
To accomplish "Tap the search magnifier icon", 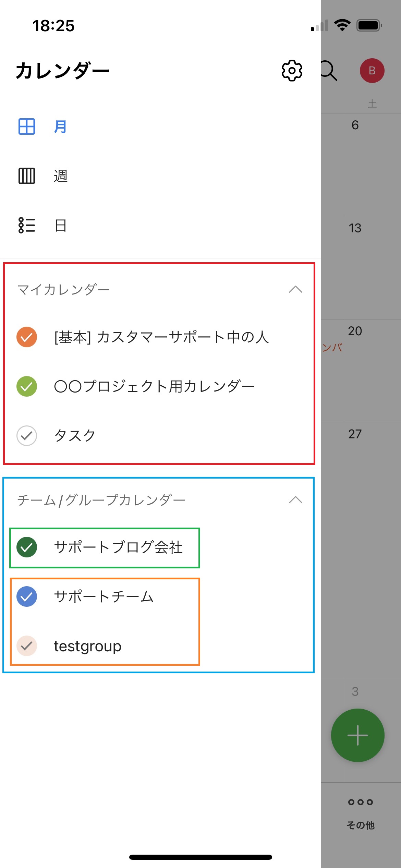I will (329, 71).
